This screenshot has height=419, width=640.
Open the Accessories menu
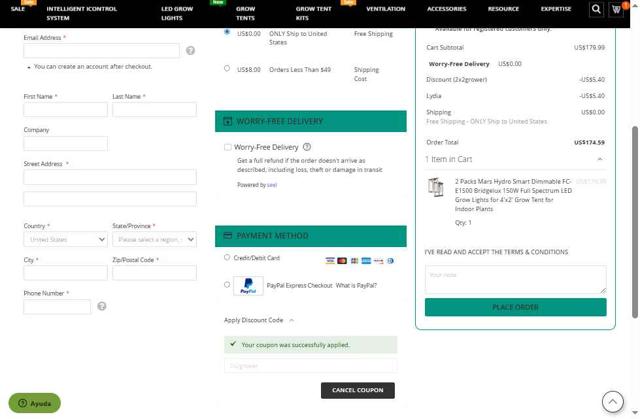pos(447,9)
